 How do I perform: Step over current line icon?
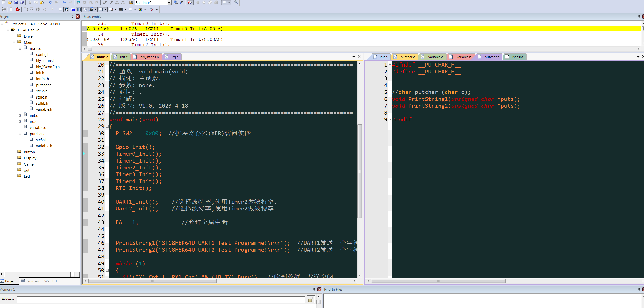pos(32,9)
